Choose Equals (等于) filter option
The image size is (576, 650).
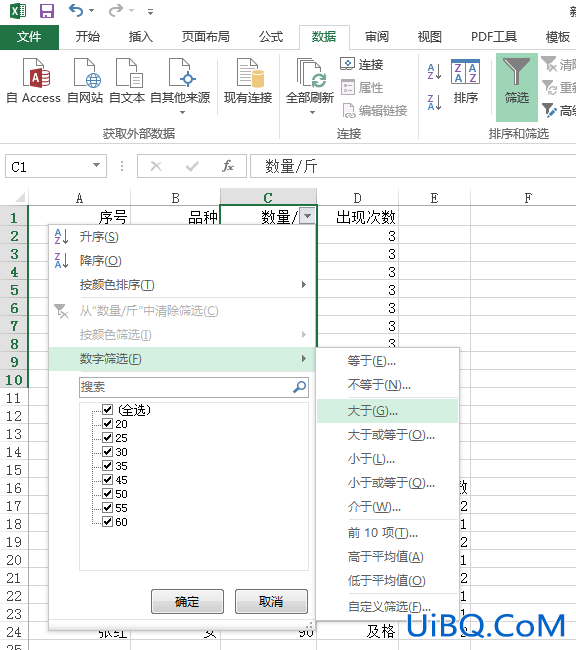tap(387, 361)
